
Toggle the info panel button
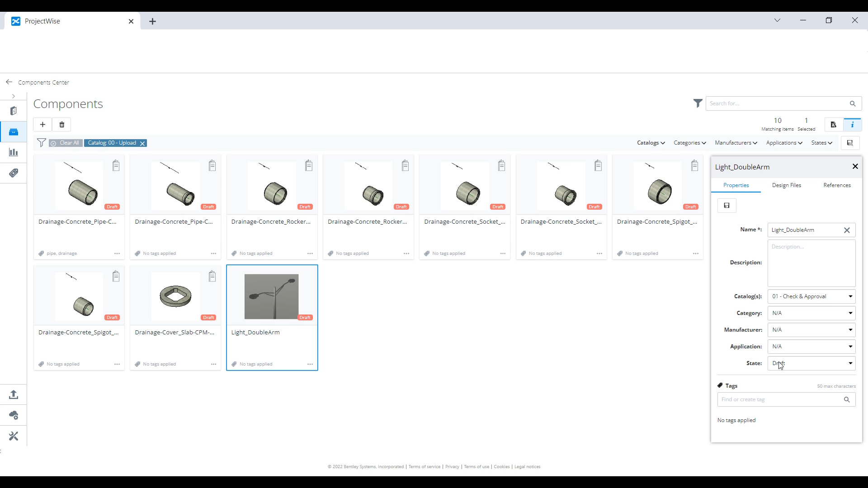click(x=852, y=125)
